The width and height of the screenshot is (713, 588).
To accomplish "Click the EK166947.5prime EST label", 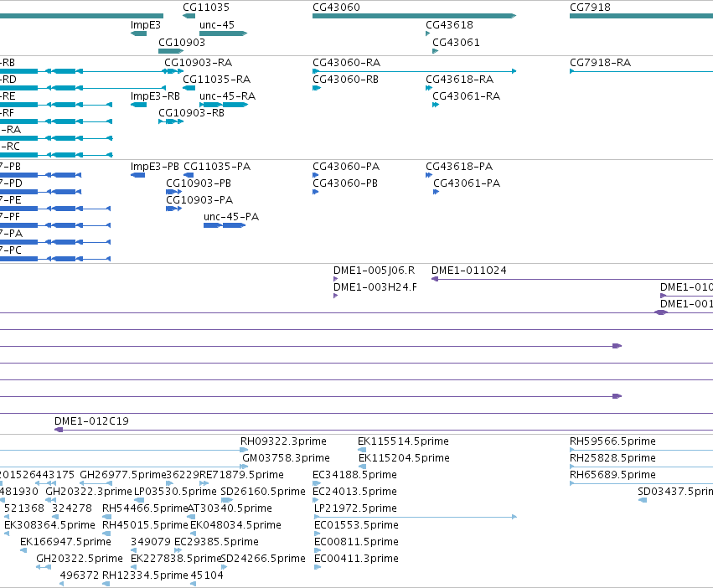I will click(x=65, y=542).
